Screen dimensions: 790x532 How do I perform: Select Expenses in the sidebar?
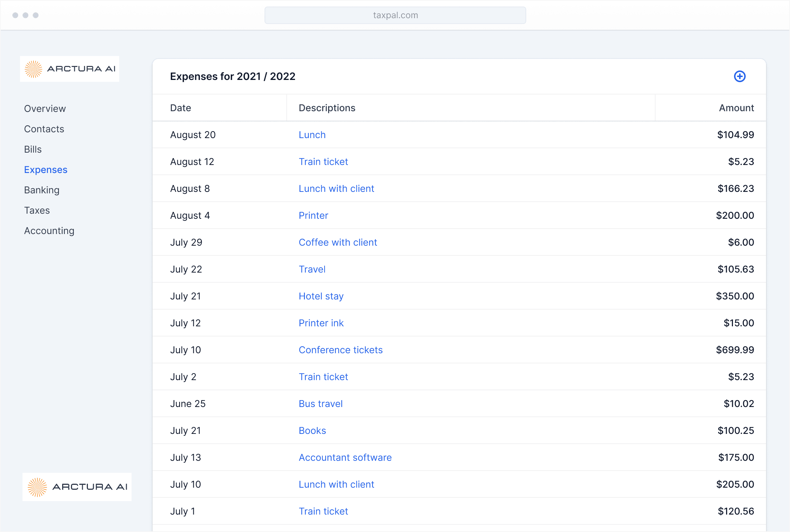pyautogui.click(x=46, y=170)
